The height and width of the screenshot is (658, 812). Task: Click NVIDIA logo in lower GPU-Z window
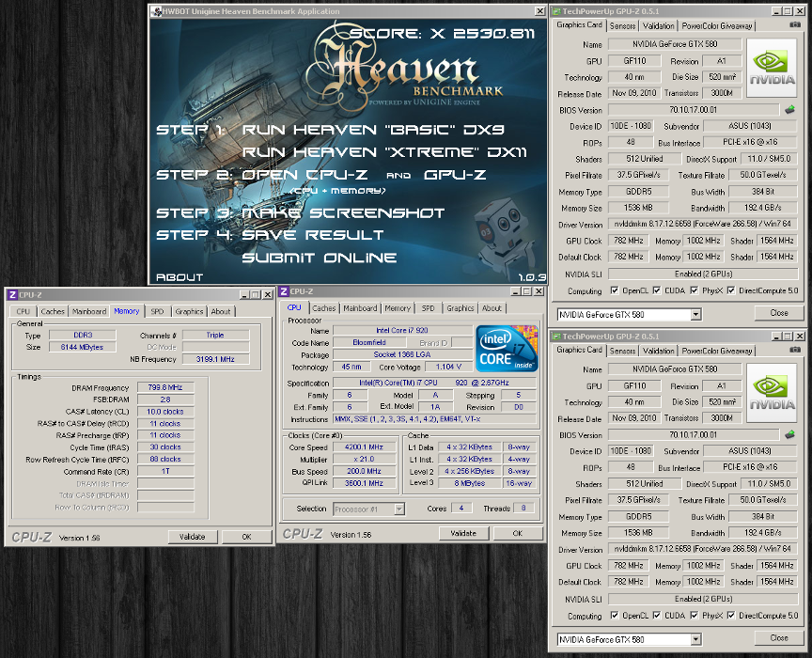pos(771,392)
